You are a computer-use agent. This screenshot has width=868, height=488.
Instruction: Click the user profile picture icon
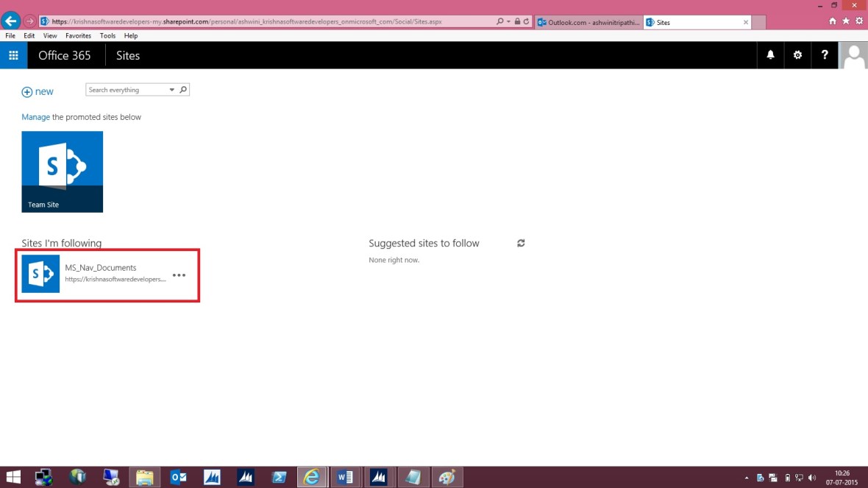[x=853, y=54]
